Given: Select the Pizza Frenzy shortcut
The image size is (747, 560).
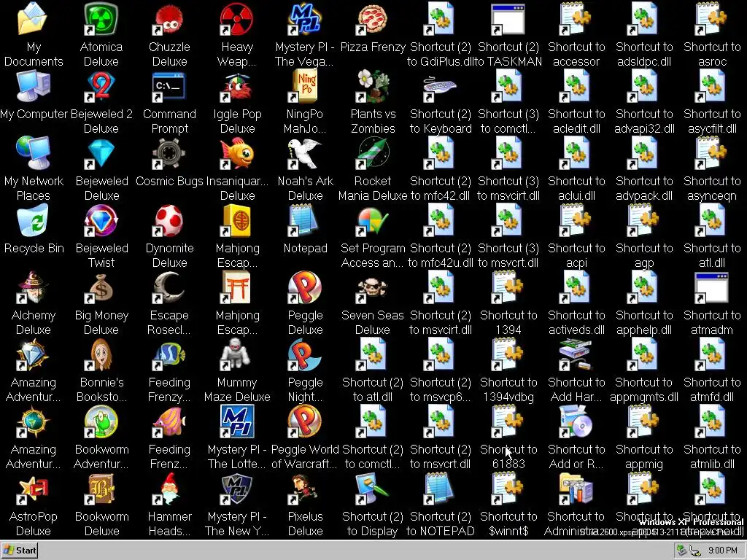Looking at the screenshot, I should 373,18.
